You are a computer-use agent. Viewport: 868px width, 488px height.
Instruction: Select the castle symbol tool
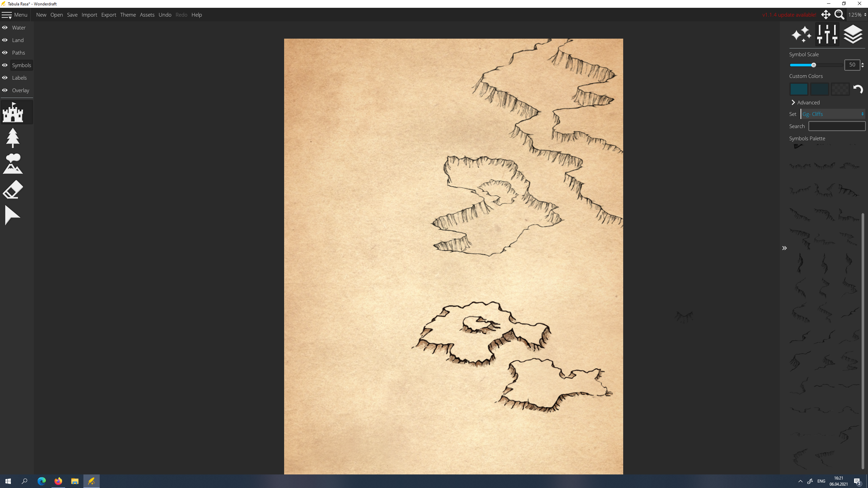13,112
